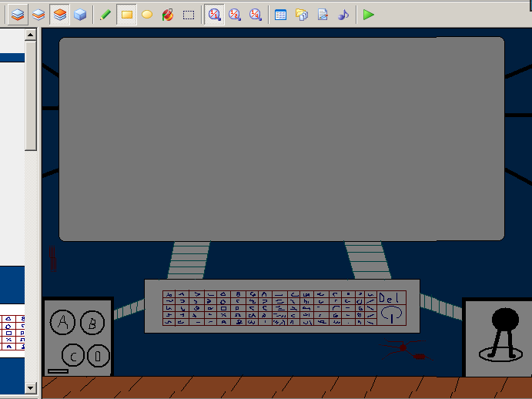Click the left panel scrollbar up arrow
This screenshot has width=532, height=399.
[31, 35]
